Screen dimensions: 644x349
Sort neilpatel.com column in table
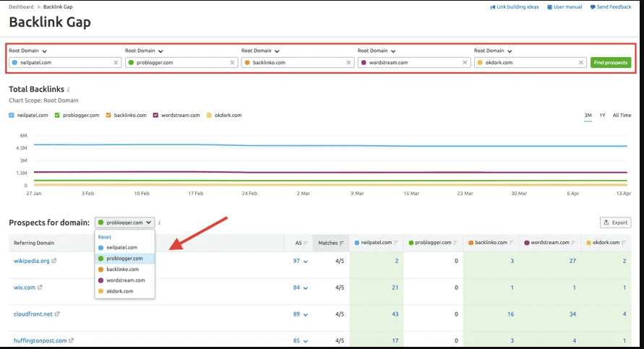click(x=396, y=243)
